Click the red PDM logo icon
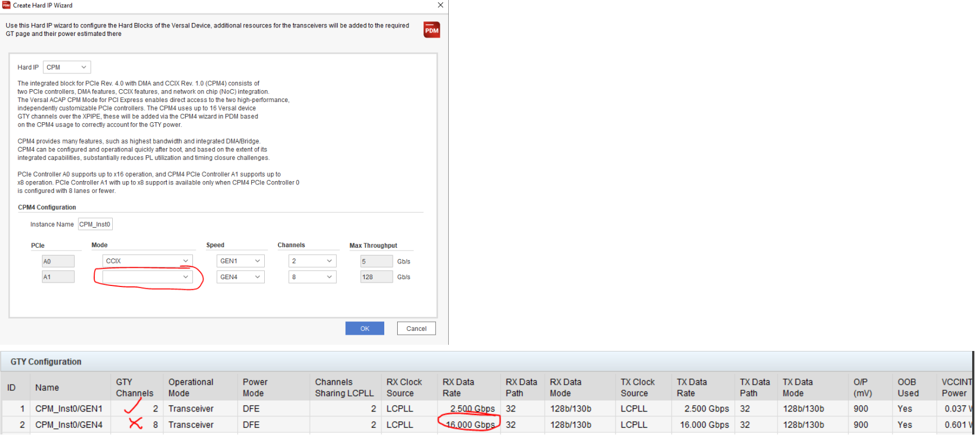 (431, 30)
